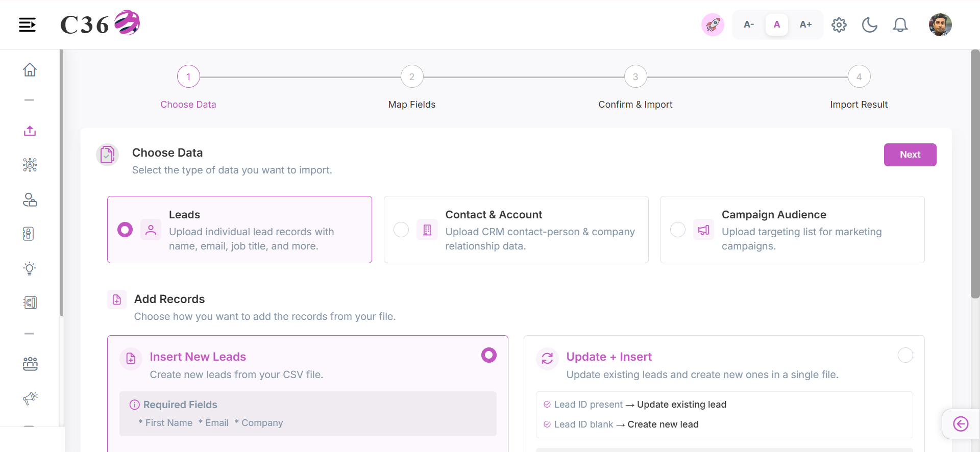Click the Choose Data document icon
Viewport: 980px width, 452px height.
tap(107, 155)
